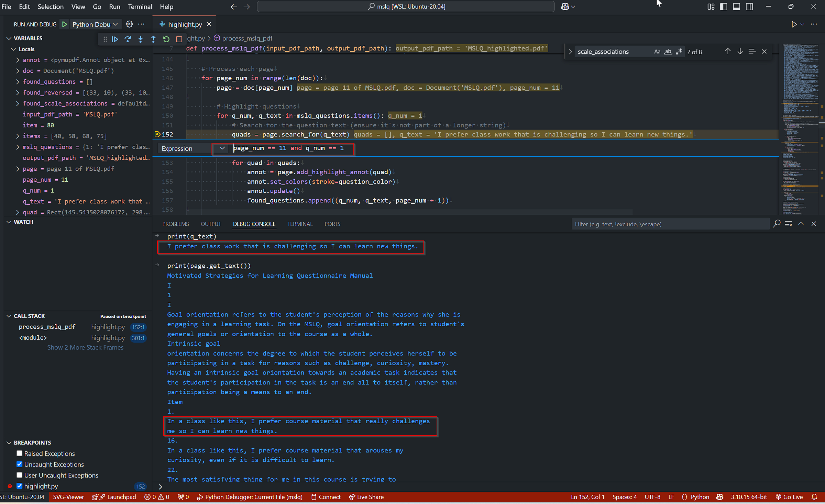Viewport: 825px width, 504px height.
Task: Close the bottom panel
Action: (x=814, y=224)
